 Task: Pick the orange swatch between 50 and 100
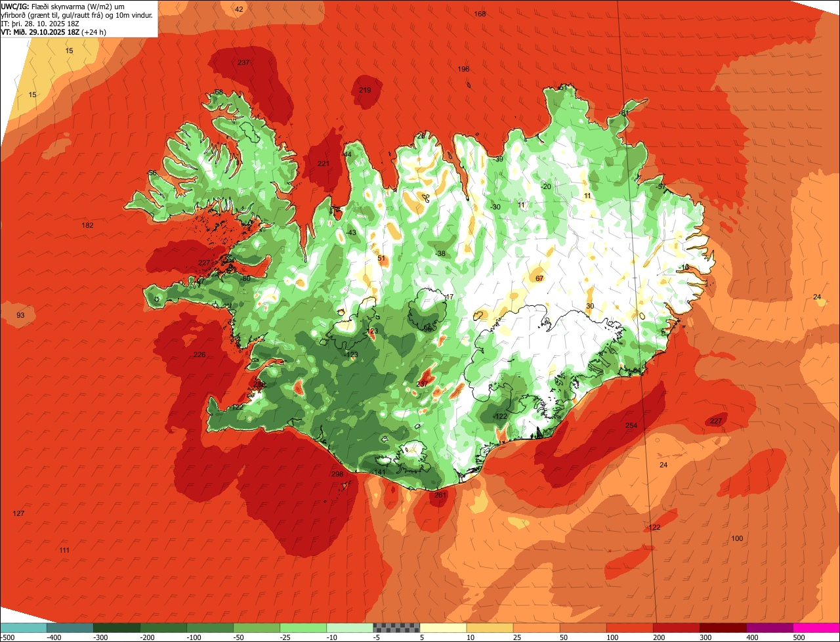[x=583, y=628]
